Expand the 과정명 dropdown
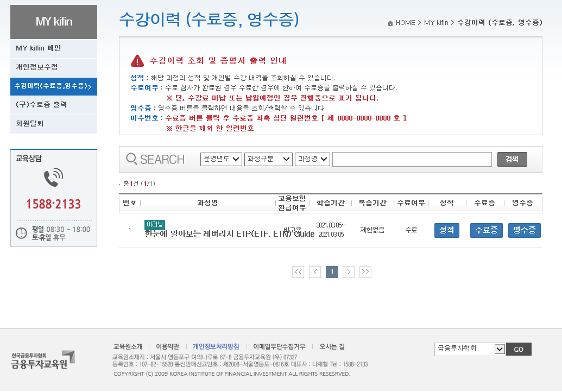 pyautogui.click(x=312, y=159)
